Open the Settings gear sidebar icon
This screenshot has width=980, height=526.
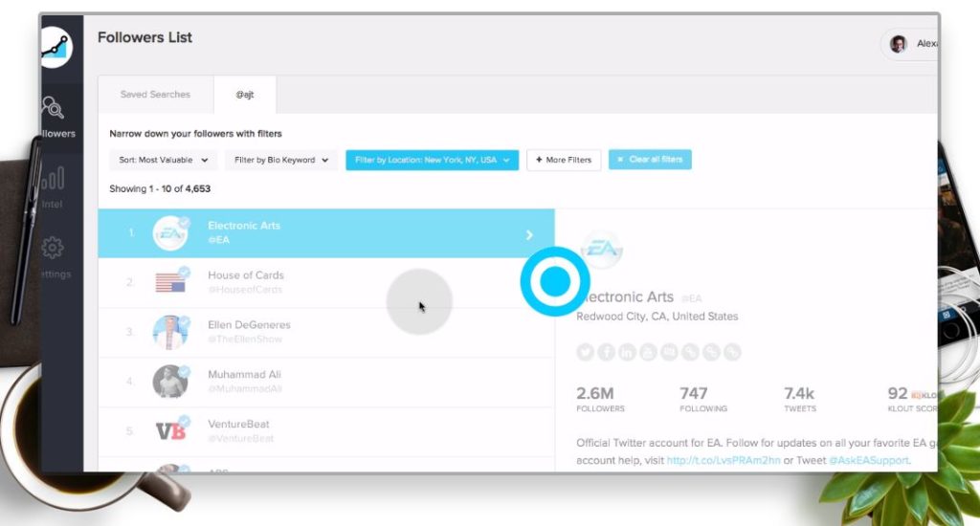click(53, 248)
